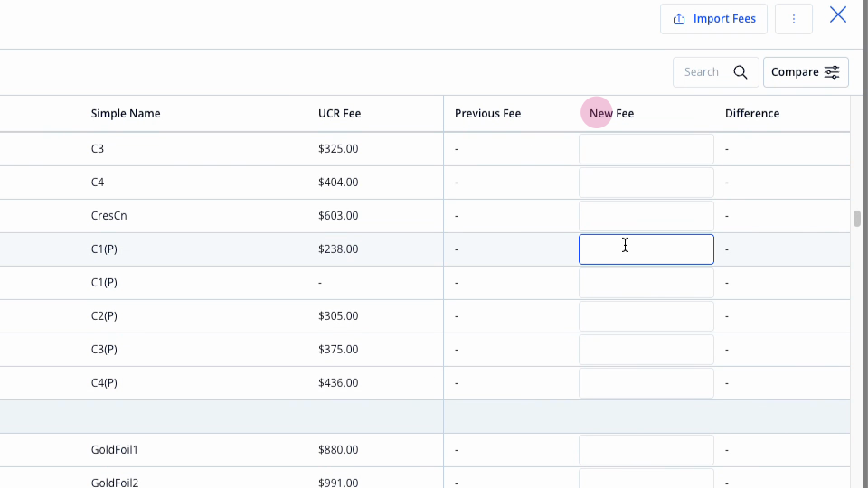The height and width of the screenshot is (488, 868).
Task: Click New Fee input for C4
Action: tap(646, 183)
